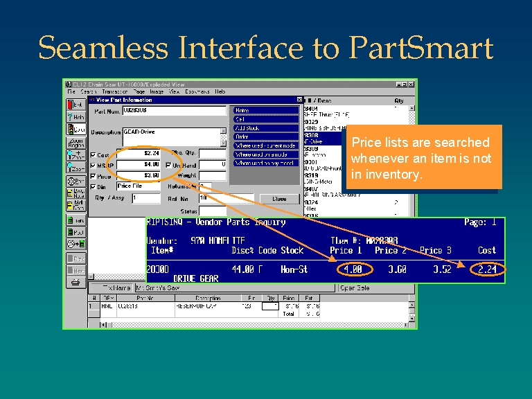Open the Image menu
532x399 pixels.
coord(157,91)
